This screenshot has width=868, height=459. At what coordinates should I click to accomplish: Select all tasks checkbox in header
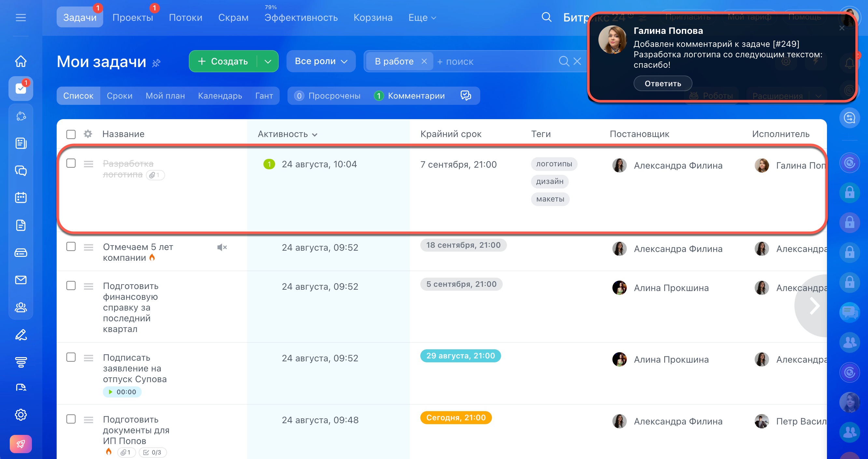(x=71, y=134)
